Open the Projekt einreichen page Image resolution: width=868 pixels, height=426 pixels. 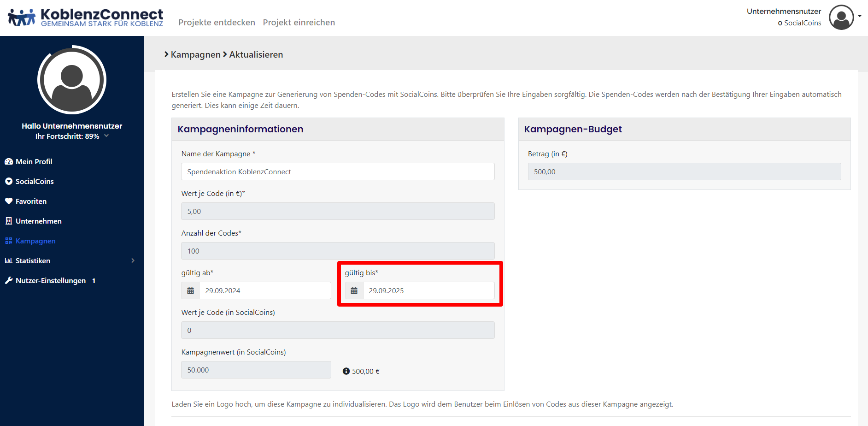pyautogui.click(x=299, y=23)
